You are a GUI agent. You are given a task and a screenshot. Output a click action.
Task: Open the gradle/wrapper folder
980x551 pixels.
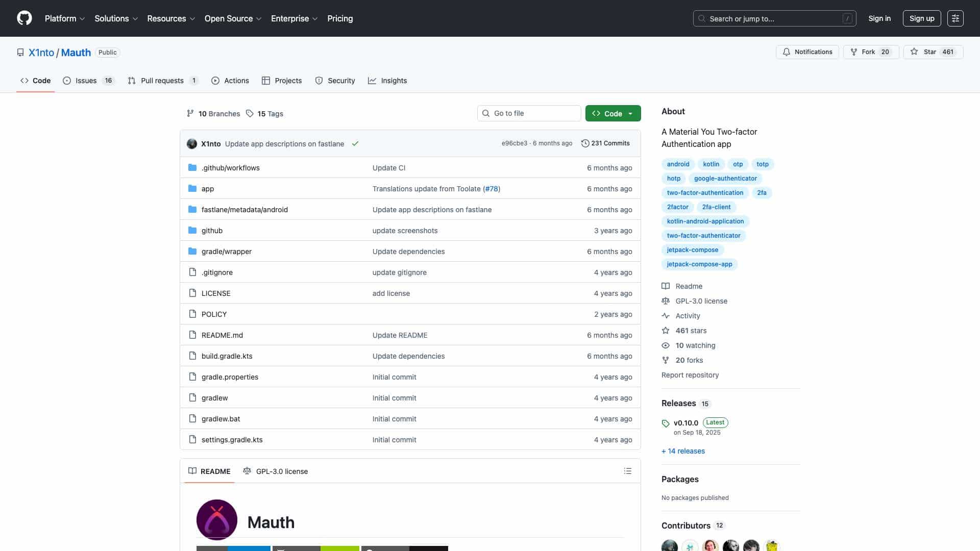tap(226, 252)
